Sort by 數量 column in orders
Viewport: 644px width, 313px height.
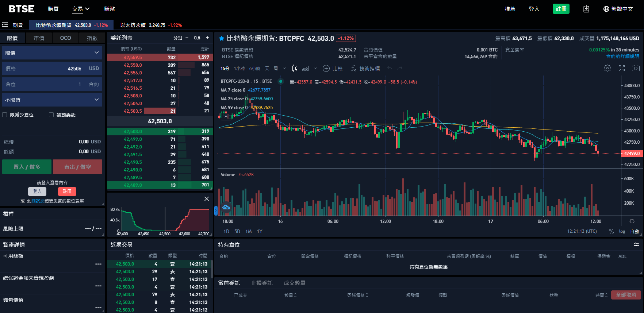[x=291, y=295]
